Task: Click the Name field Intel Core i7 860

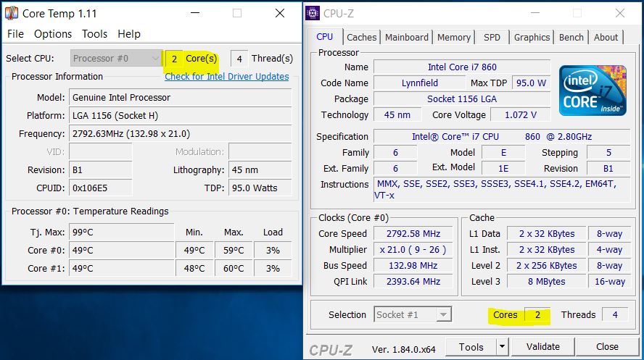Action: [462, 67]
